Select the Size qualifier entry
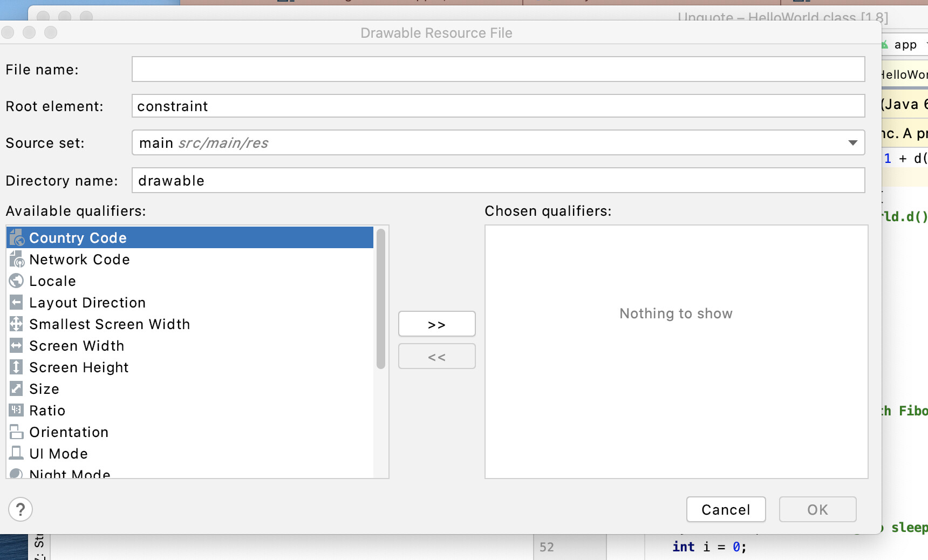928x560 pixels. coord(44,389)
